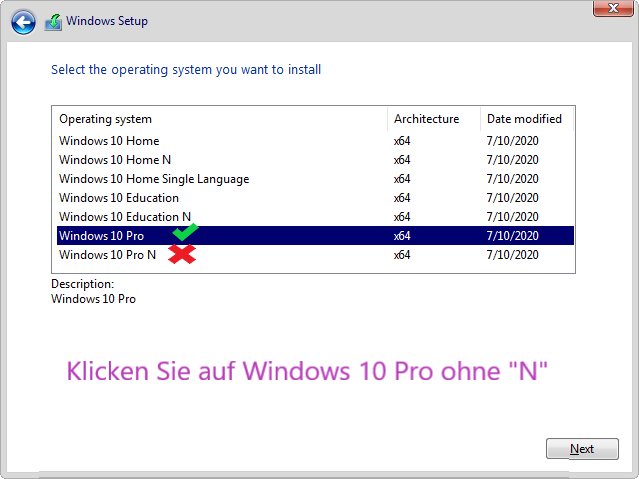Click x64 in Windows 10 Home Single Language row

402,179
